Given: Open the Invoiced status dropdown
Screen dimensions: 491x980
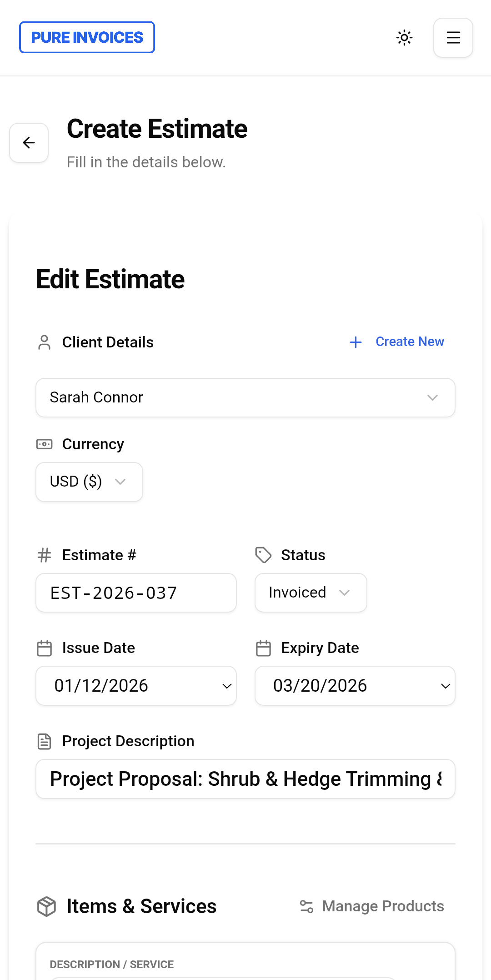Looking at the screenshot, I should tap(311, 593).
